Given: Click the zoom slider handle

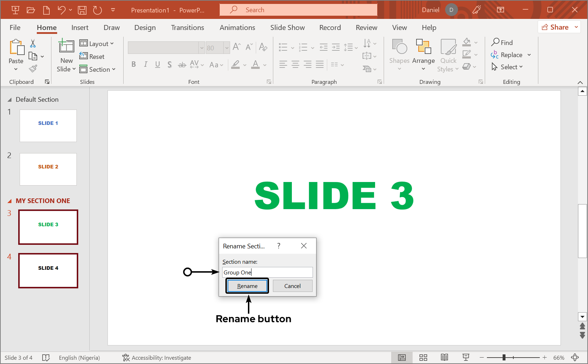Looking at the screenshot, I should pos(504,358).
